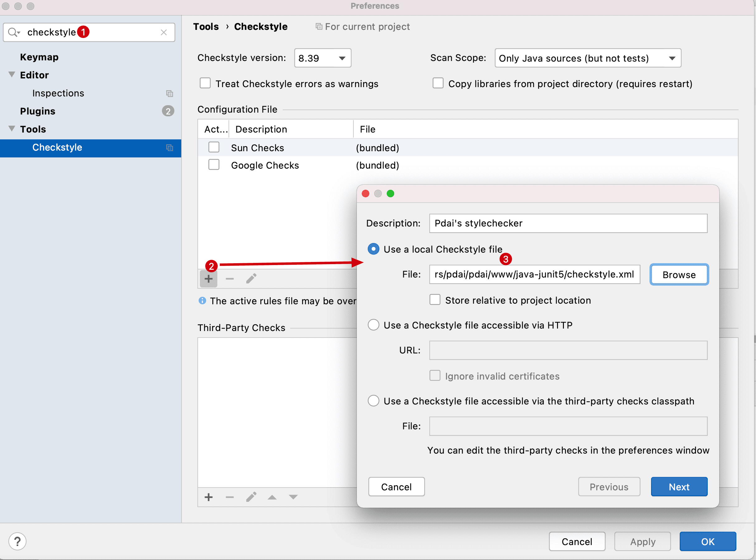Image resolution: width=756 pixels, height=560 pixels.
Task: Click the search magnifier history icon
Action: [14, 32]
